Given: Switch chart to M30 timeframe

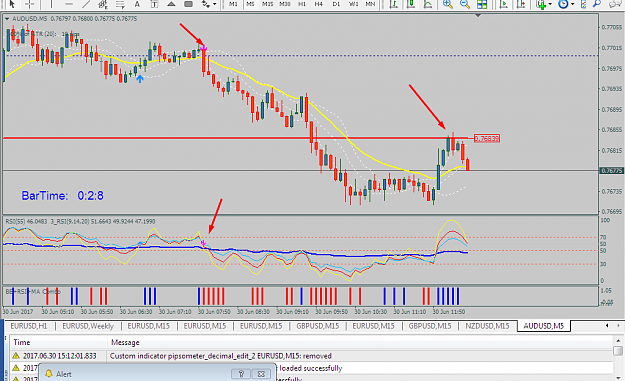Looking at the screenshot, I should coord(285,4).
